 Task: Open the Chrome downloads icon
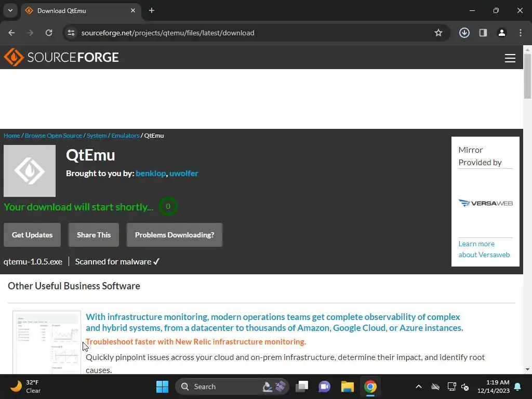coord(464,33)
